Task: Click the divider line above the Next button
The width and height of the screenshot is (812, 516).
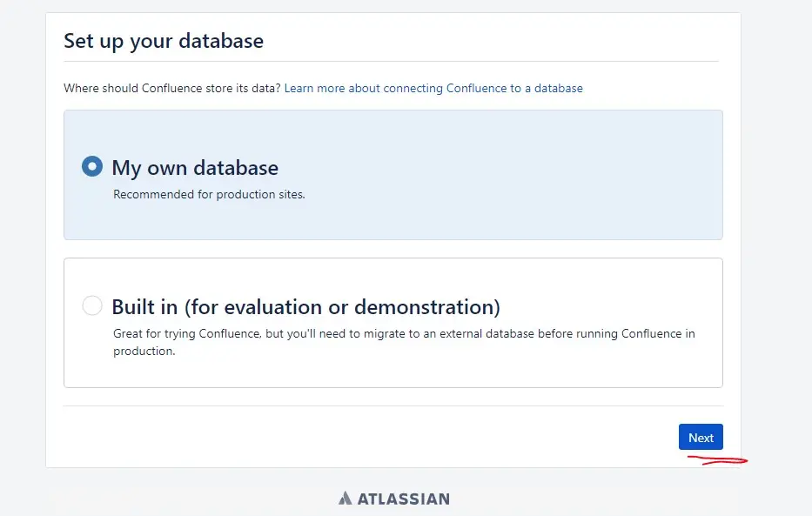Action: pos(392,405)
